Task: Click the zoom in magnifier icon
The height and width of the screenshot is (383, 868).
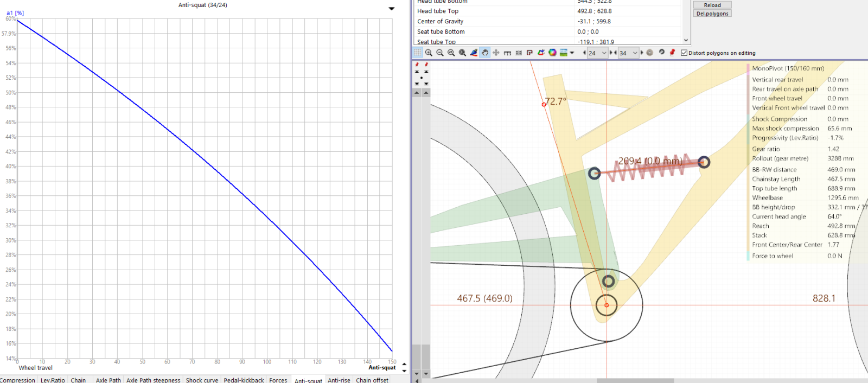Action: coord(429,53)
